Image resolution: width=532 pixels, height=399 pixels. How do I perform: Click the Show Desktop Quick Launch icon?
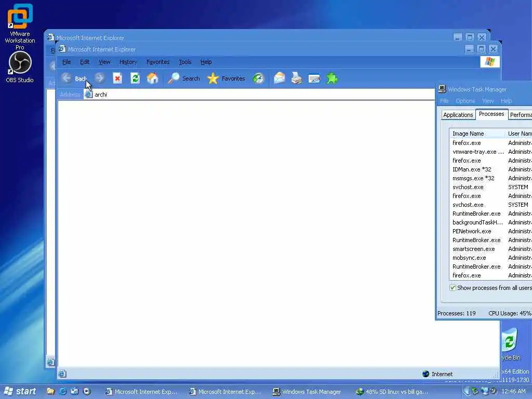[x=75, y=391]
